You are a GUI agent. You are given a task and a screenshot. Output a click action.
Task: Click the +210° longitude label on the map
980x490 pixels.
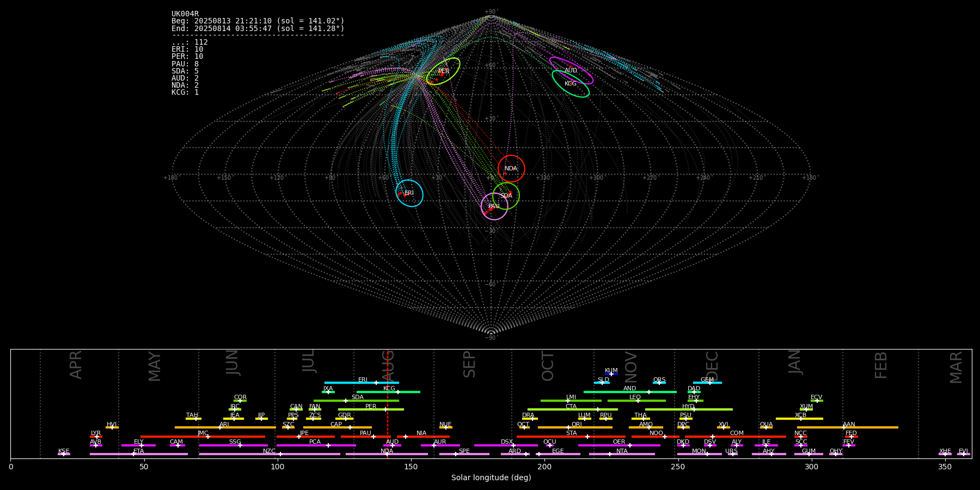(756, 177)
